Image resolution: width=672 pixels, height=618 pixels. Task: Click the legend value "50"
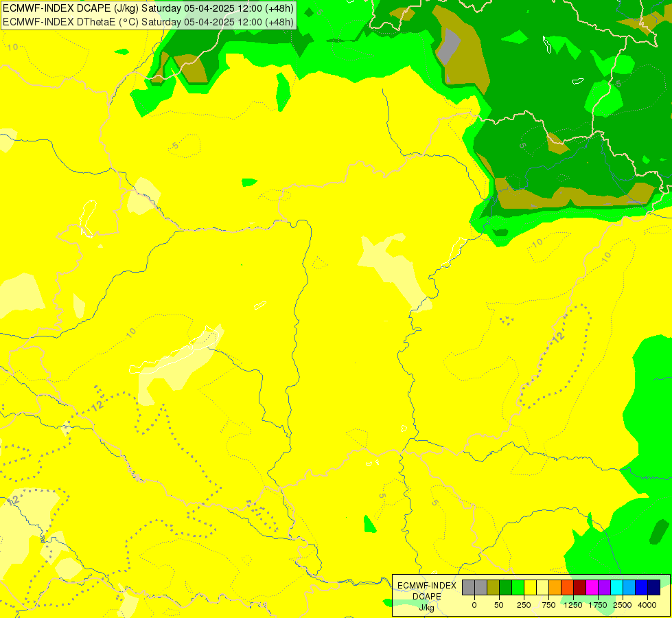click(x=499, y=605)
